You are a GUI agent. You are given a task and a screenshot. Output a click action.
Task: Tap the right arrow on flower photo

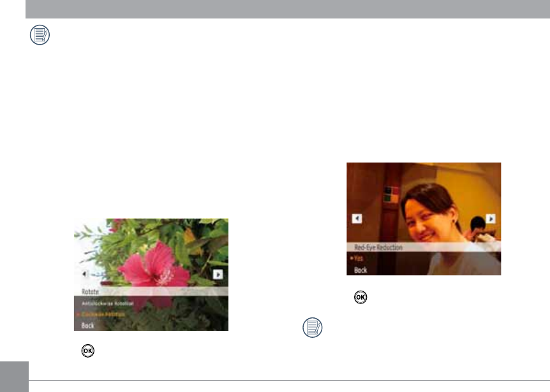coord(218,274)
